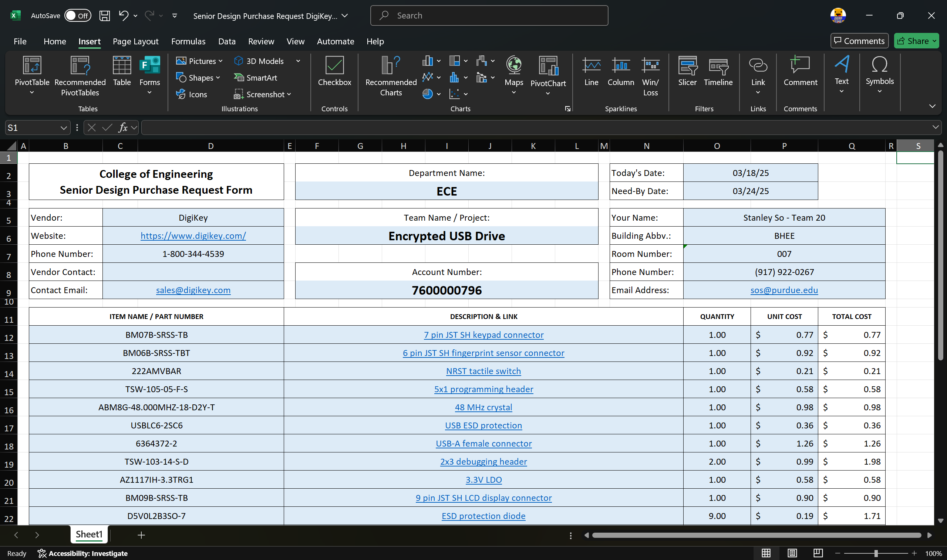Toggle the AutoSave switch
Screen dimensions: 947x560
pos(77,16)
